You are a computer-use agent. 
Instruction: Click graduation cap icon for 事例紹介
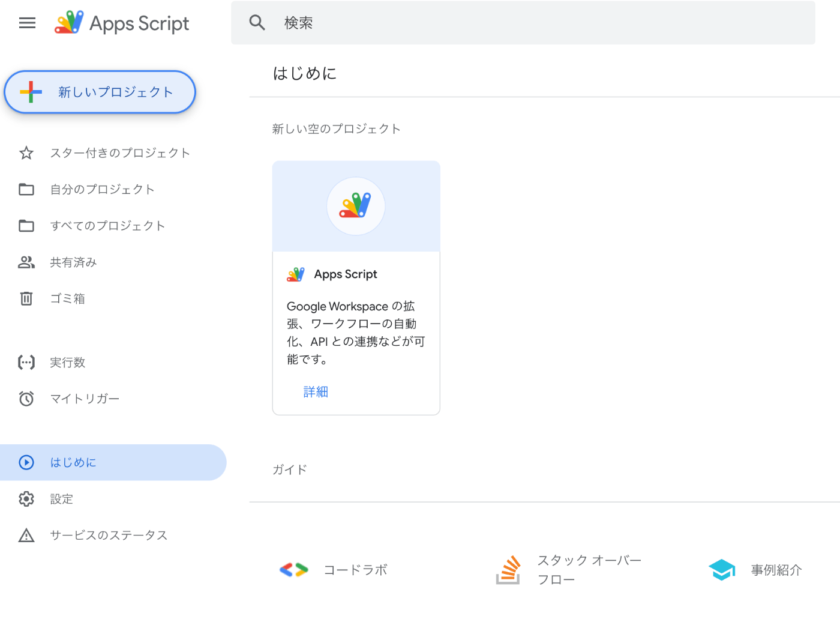click(722, 570)
